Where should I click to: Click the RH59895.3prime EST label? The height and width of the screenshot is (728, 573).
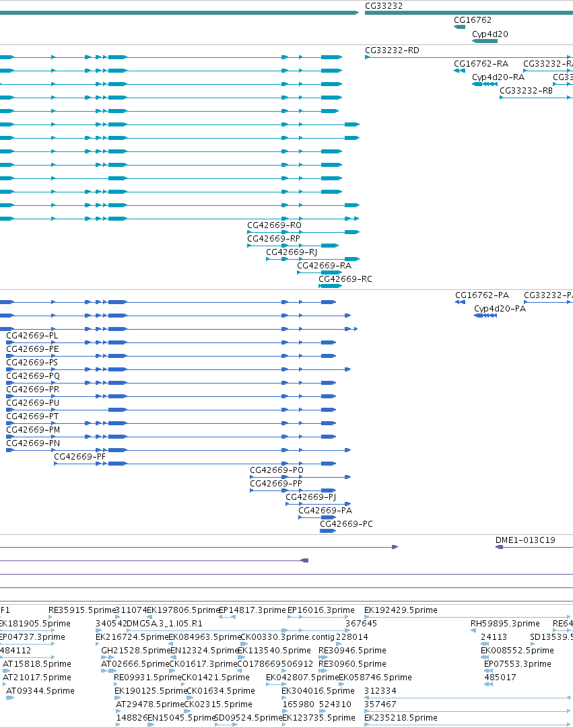(505, 624)
